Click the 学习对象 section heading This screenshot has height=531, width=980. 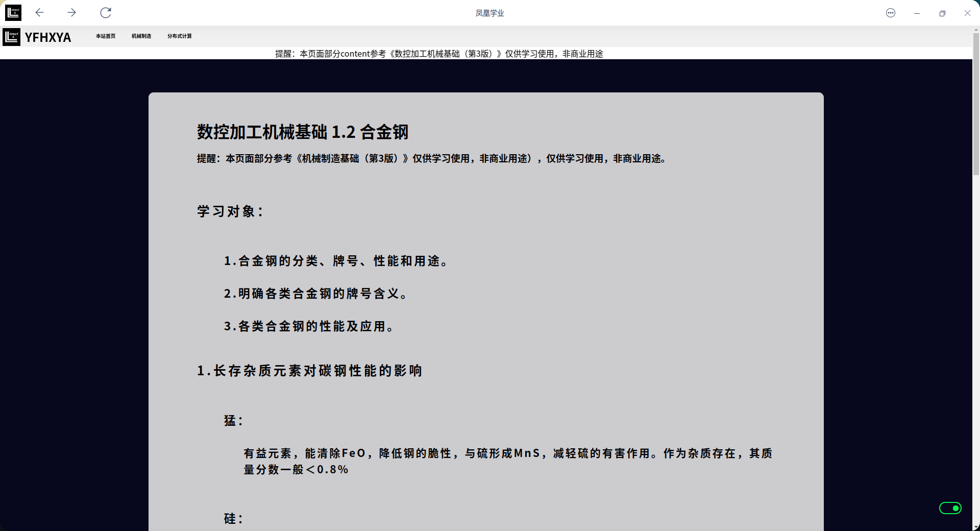pyautogui.click(x=230, y=211)
